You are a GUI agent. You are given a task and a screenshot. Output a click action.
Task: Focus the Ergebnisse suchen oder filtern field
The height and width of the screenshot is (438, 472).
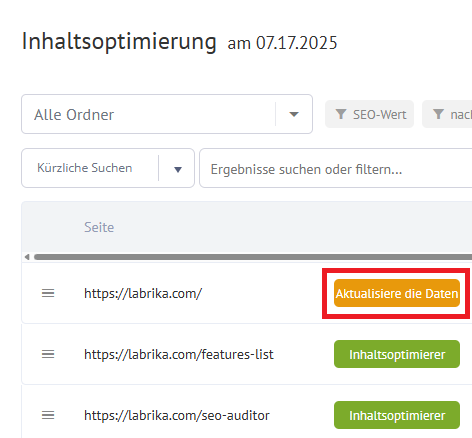[x=336, y=168]
